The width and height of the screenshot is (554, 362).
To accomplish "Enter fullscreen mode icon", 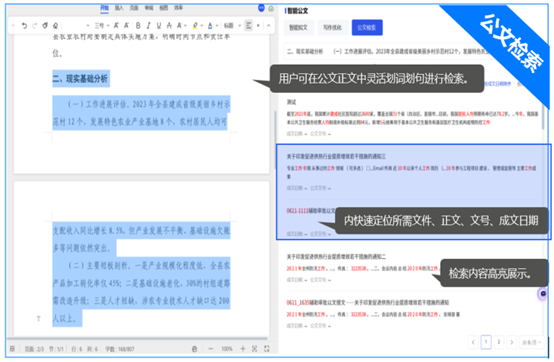I will click(x=267, y=349).
